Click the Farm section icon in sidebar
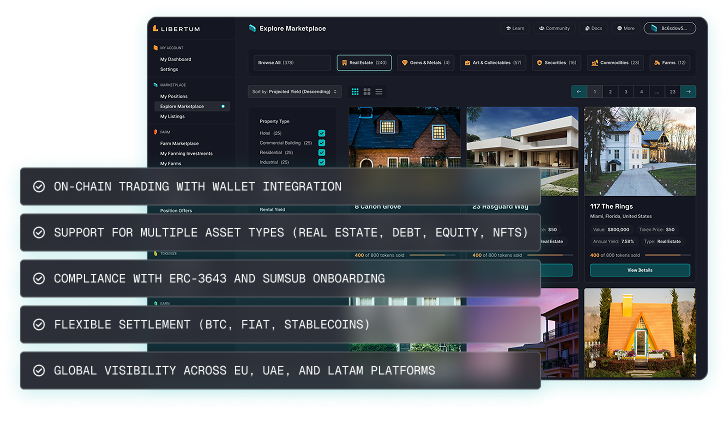 [156, 132]
